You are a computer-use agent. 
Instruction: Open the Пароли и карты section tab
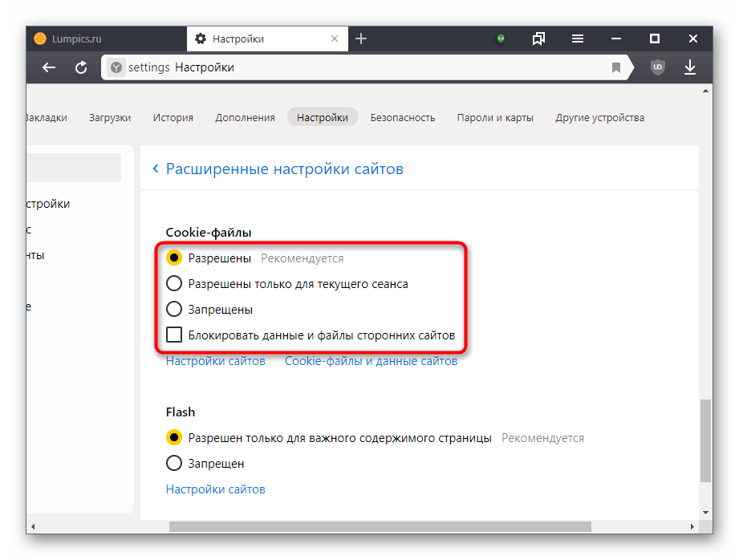(495, 118)
